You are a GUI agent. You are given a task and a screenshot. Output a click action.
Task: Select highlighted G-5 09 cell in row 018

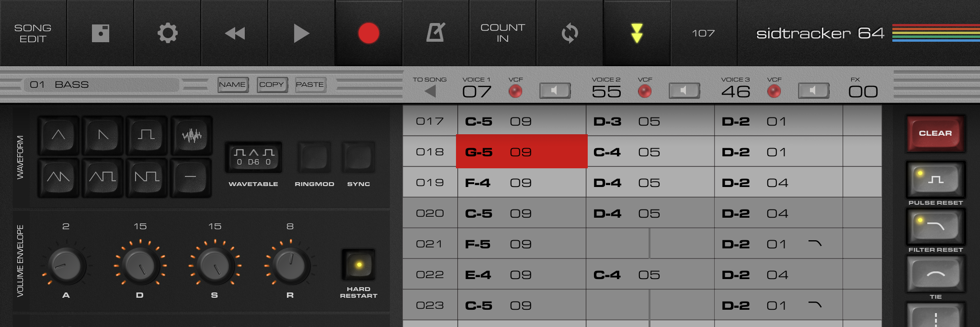click(x=522, y=152)
